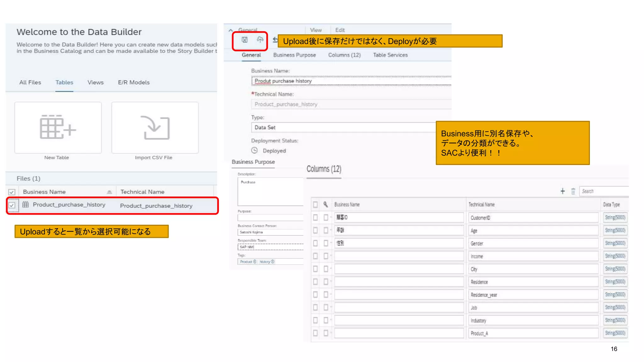644x362 pixels.
Task: Open the View menu at top
Action: pos(316,30)
